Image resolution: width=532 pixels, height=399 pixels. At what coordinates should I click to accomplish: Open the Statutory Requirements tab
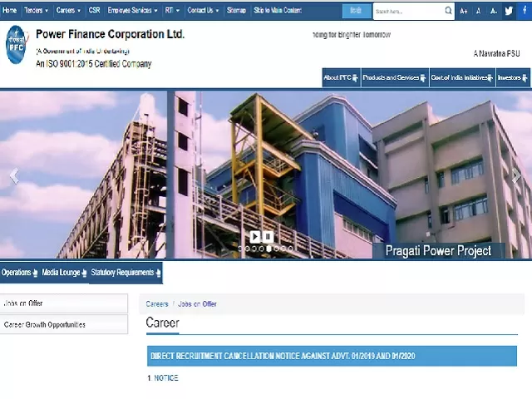(126, 273)
